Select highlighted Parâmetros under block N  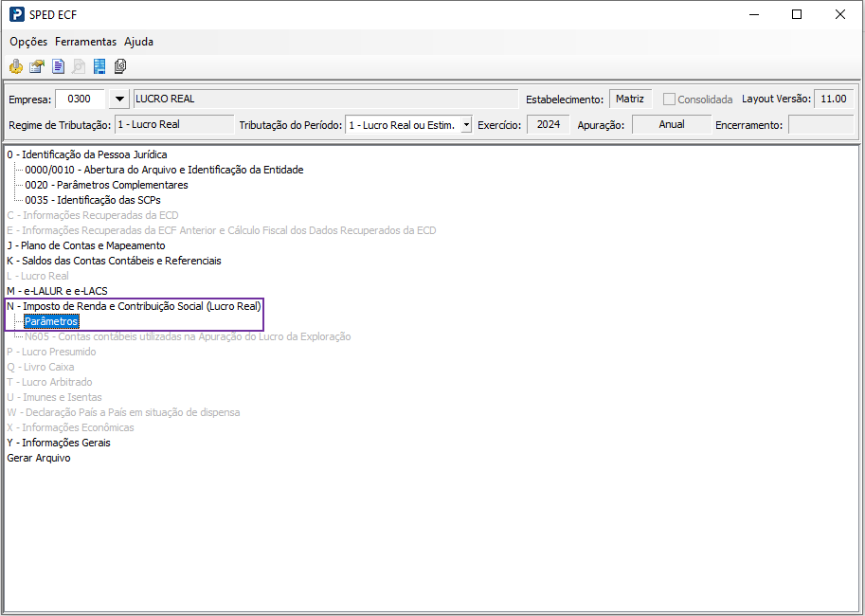pyautogui.click(x=51, y=321)
